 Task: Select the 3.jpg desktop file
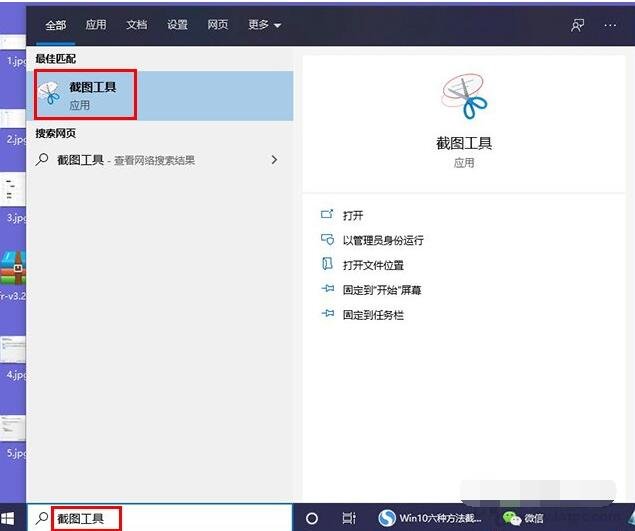coord(14,198)
